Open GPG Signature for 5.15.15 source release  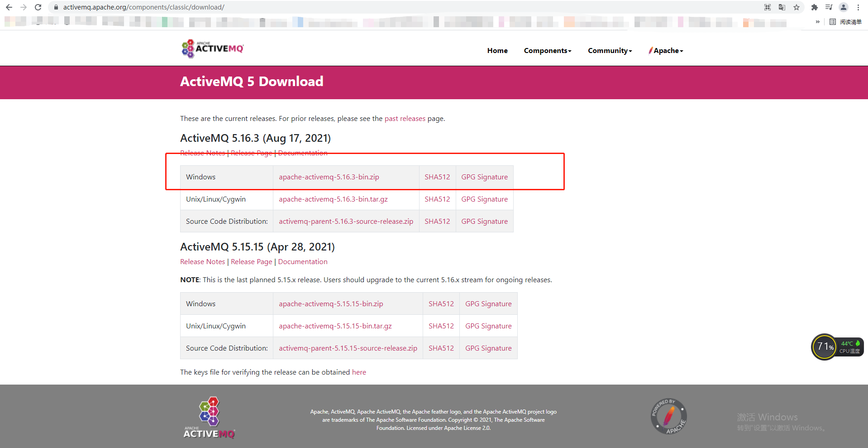pyautogui.click(x=489, y=348)
